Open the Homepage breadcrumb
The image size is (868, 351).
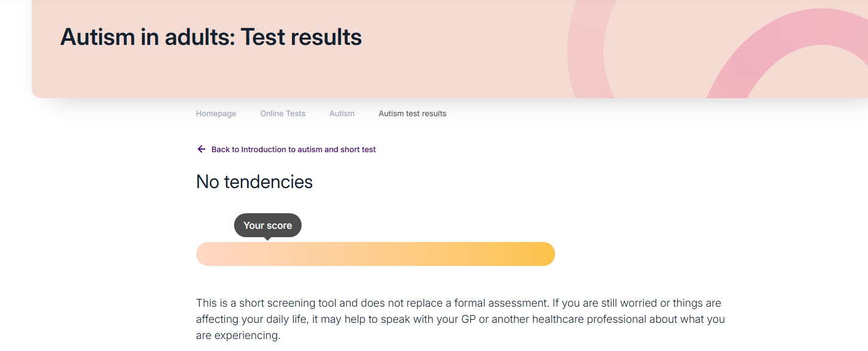point(216,114)
